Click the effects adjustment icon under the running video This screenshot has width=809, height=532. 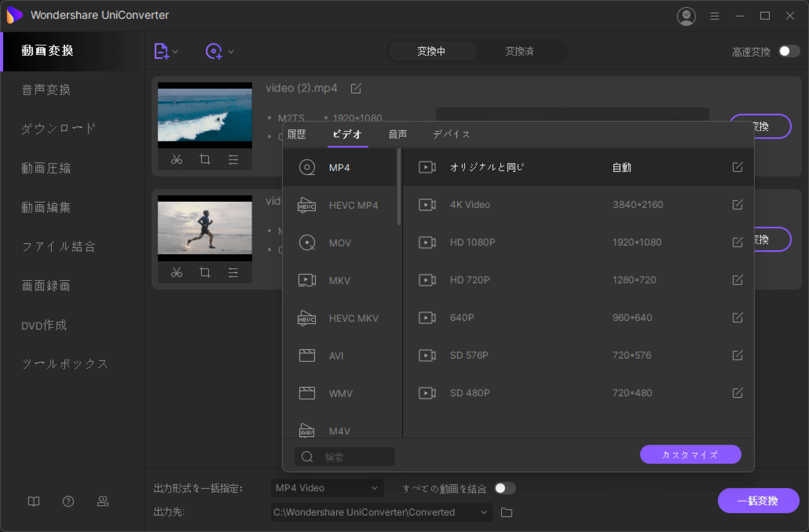click(x=233, y=272)
